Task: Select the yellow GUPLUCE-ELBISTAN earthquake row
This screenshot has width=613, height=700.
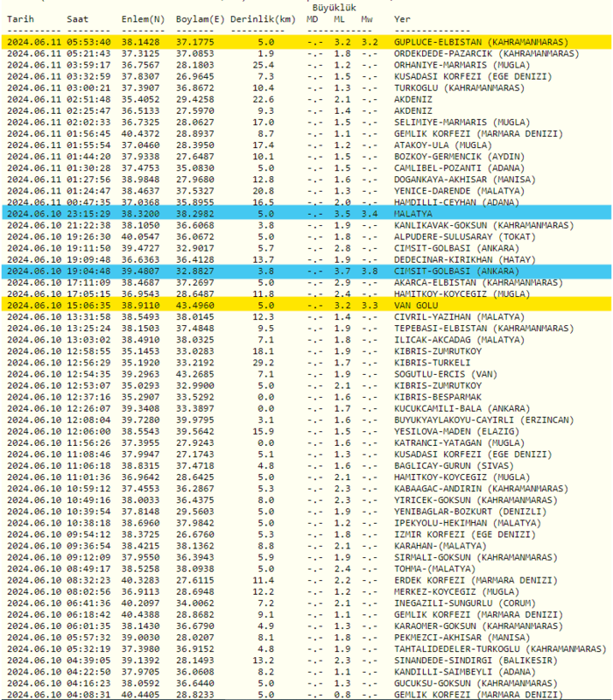Action: click(306, 41)
